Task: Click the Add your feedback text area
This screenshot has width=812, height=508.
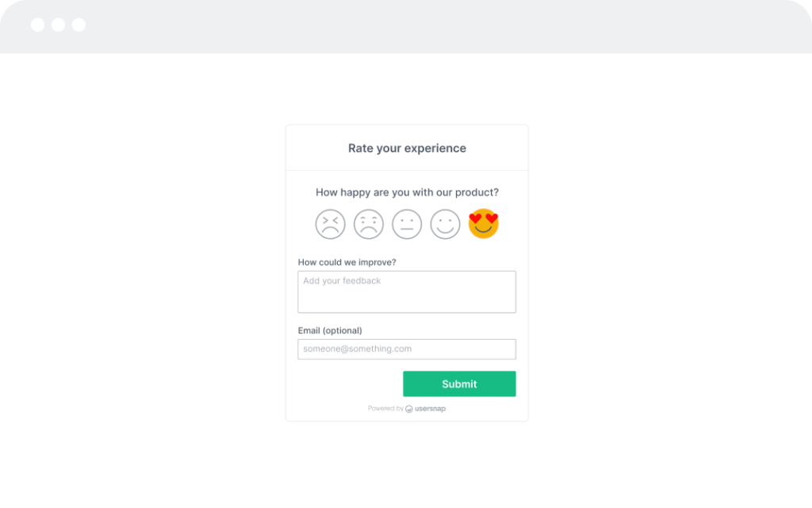Action: point(407,291)
